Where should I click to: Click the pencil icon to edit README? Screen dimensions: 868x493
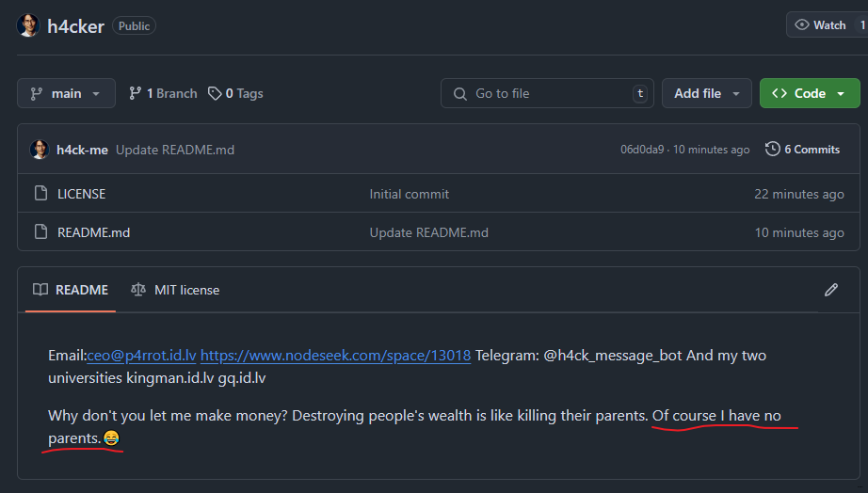point(830,290)
